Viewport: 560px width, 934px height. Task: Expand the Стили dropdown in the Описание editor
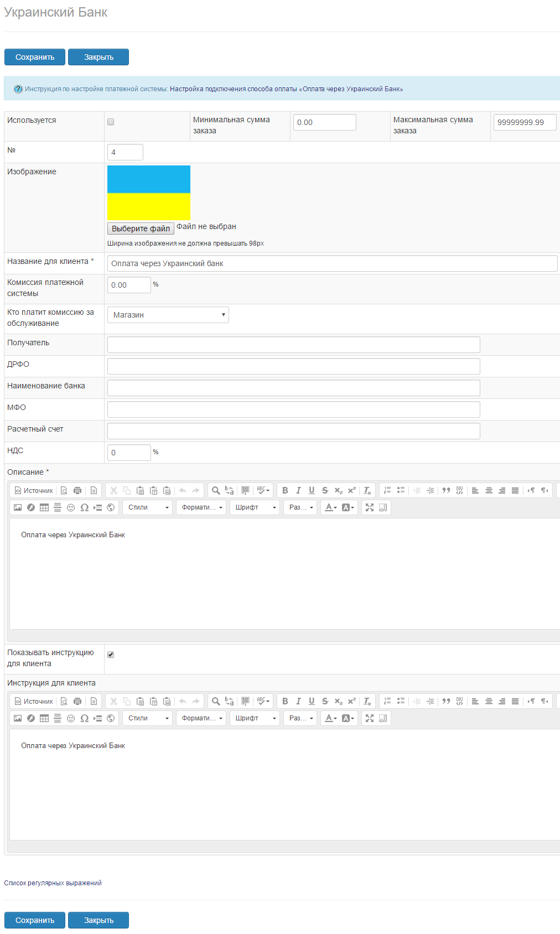(148, 507)
